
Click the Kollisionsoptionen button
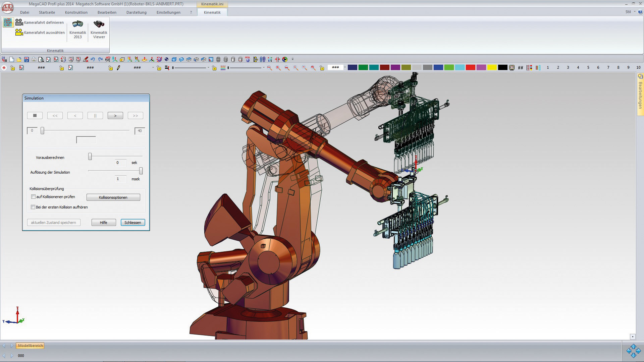[x=113, y=197]
